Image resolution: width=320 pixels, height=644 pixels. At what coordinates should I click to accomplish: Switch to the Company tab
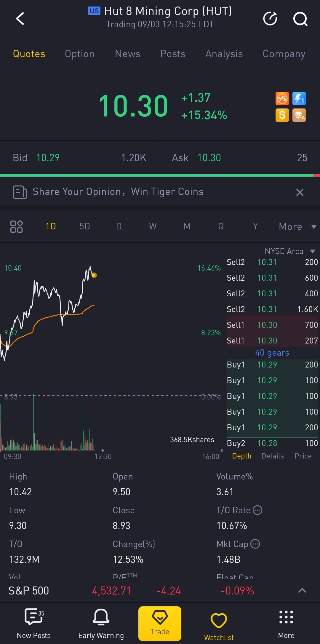click(284, 54)
